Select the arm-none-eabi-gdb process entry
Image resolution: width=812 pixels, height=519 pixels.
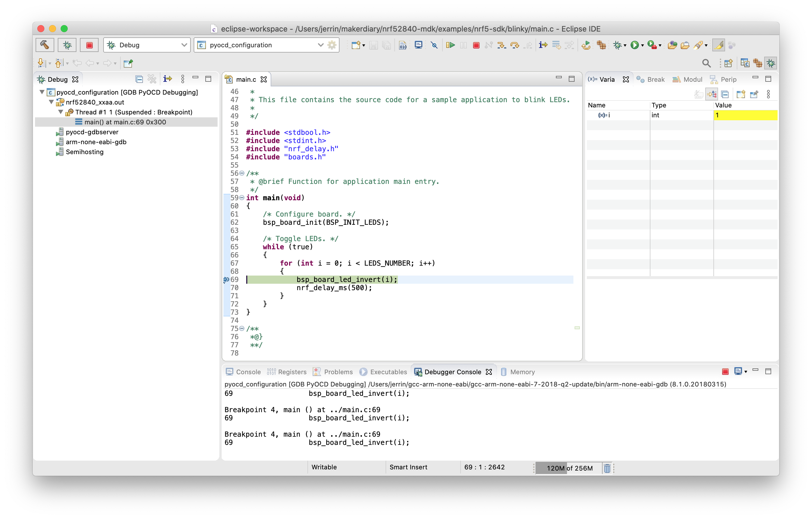91,142
